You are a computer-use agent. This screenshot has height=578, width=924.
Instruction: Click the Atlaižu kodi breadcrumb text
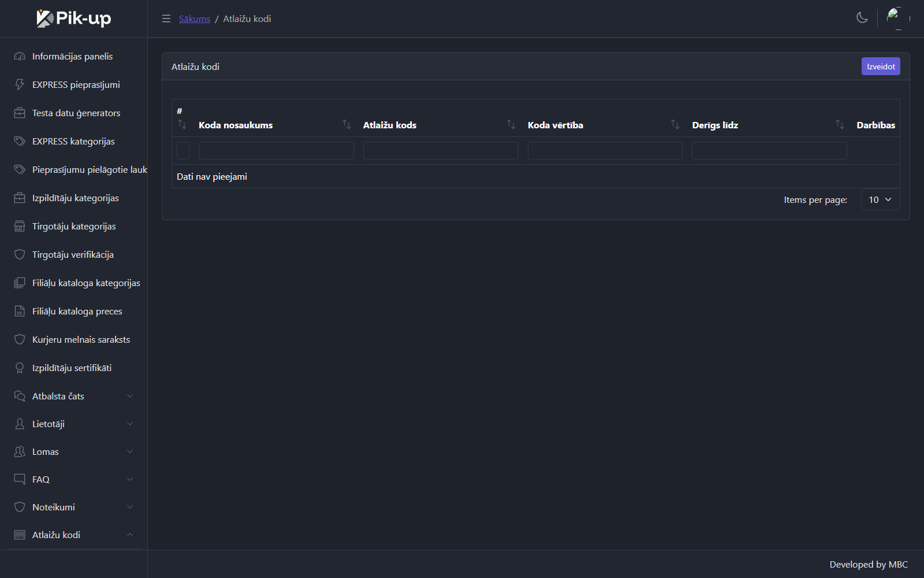click(x=247, y=18)
